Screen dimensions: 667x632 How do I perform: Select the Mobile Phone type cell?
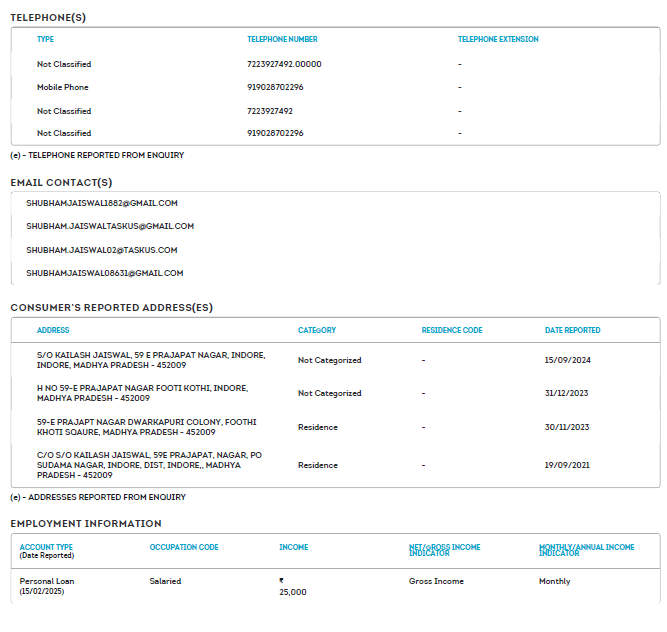pos(63,87)
